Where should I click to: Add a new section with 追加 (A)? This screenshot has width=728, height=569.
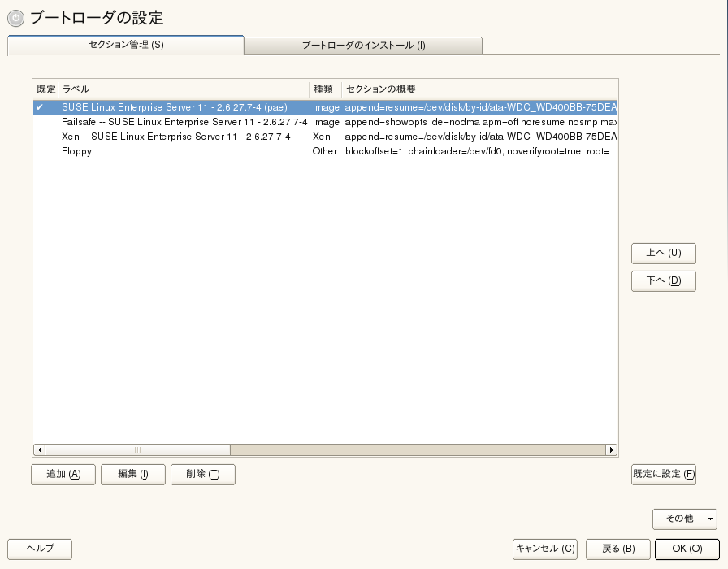pos(63,474)
